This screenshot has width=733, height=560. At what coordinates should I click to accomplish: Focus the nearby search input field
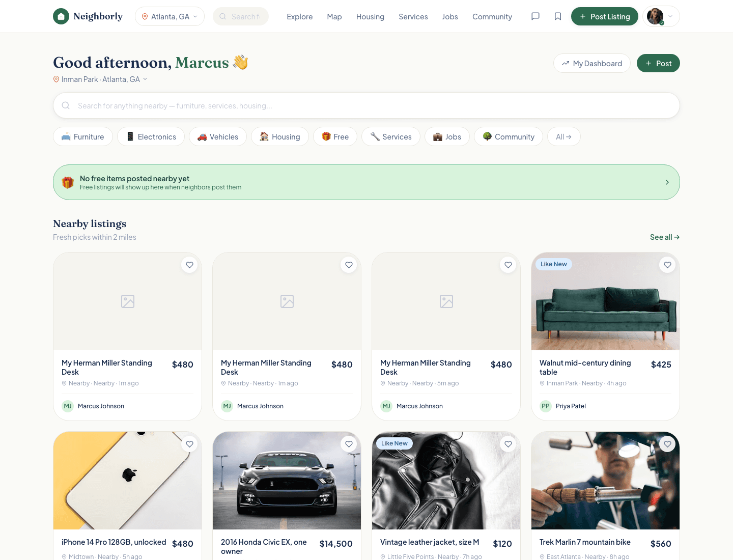click(366, 105)
